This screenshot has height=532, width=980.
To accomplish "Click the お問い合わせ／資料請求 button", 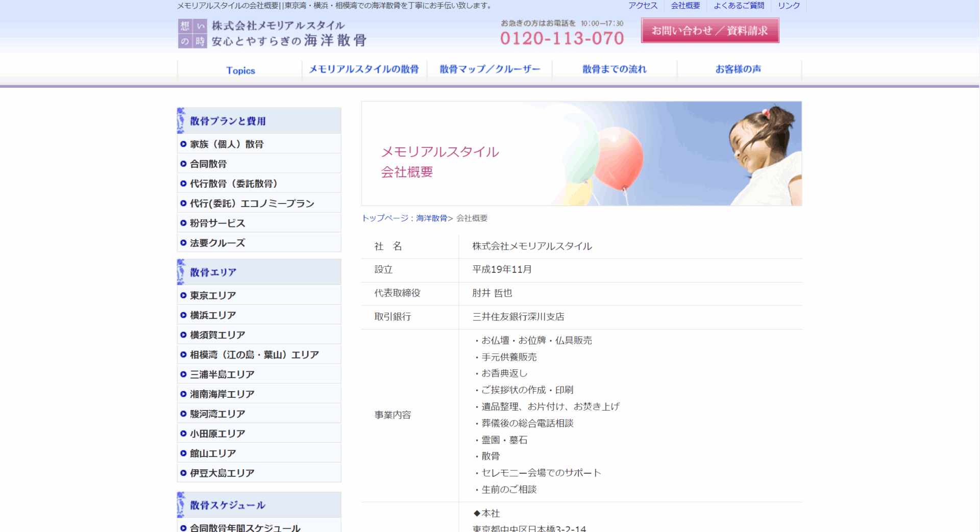I will [x=709, y=31].
